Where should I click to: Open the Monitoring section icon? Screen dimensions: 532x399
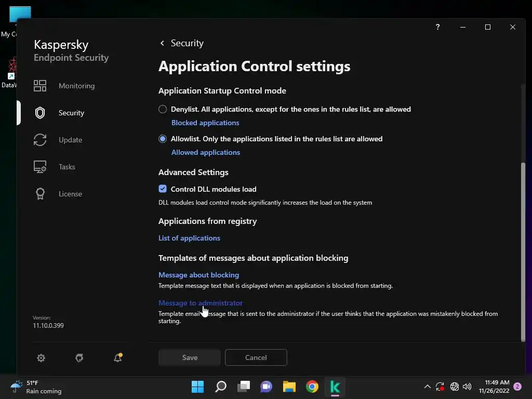pyautogui.click(x=40, y=86)
